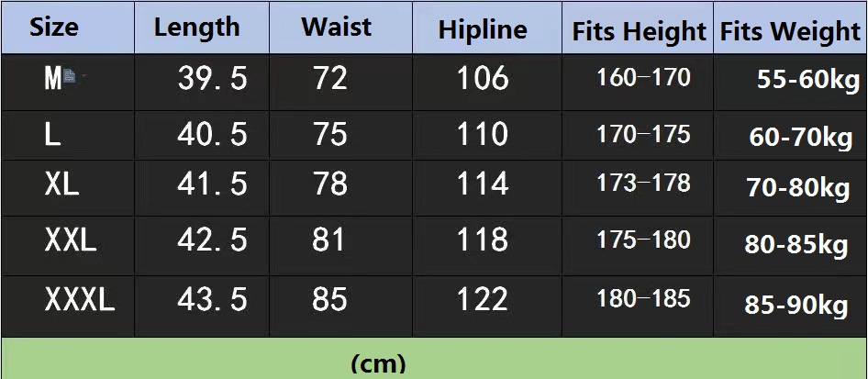Screen dimensions: 868x379
Task: Select the L size cell
Action: (x=52, y=135)
